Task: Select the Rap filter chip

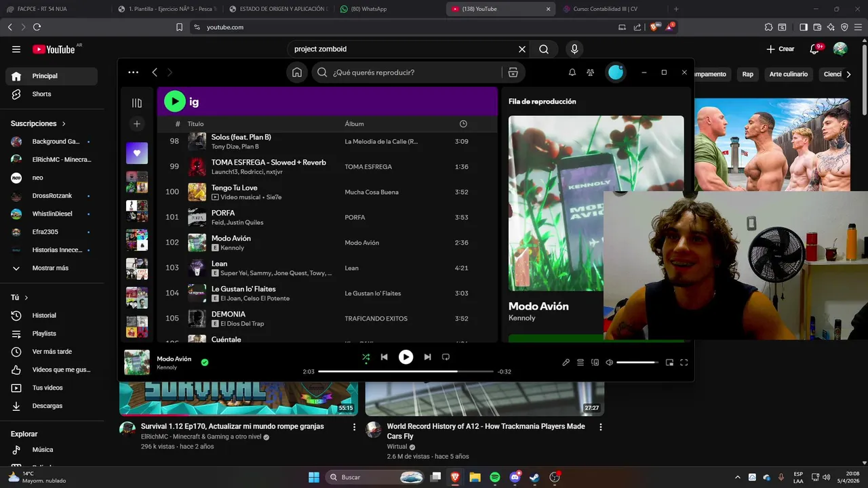Action: point(747,74)
